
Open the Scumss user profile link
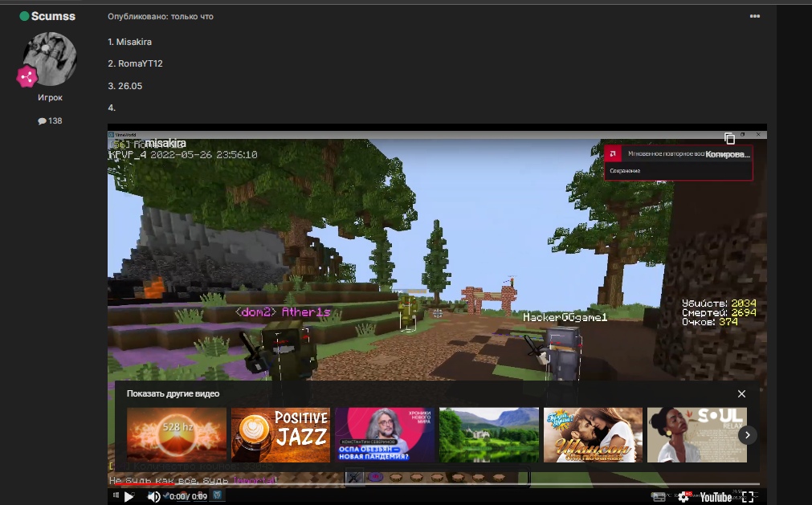click(53, 16)
